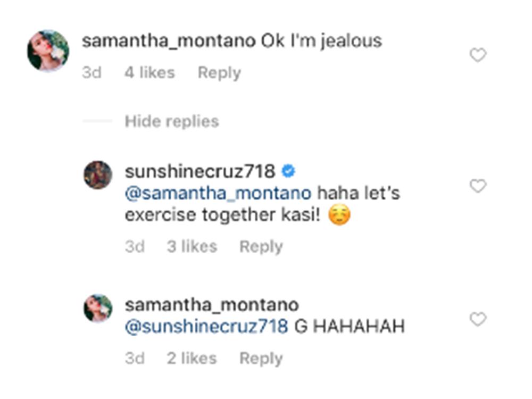The height and width of the screenshot is (399, 532).
Task: Click the "3d" timestamp on the top comment
Action: pyautogui.click(x=92, y=73)
